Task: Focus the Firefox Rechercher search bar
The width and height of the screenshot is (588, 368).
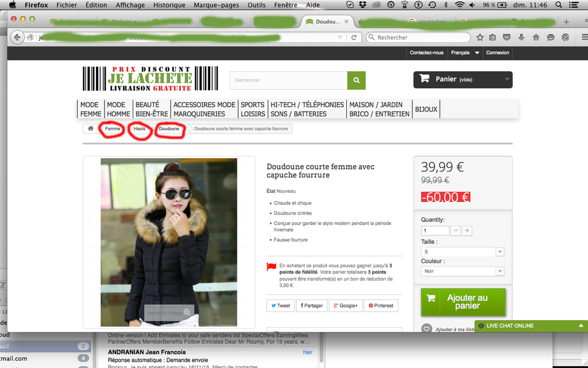Action: click(418, 37)
